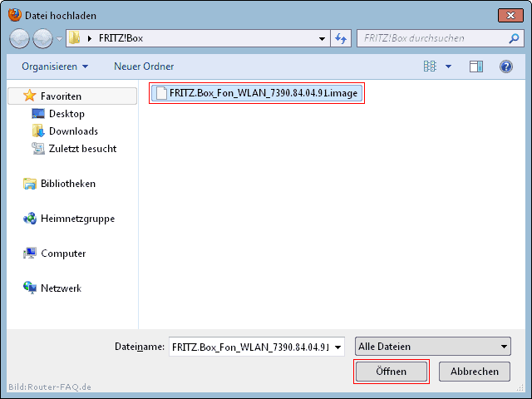Open the view options dropdown arrow
532x399 pixels.
point(448,66)
